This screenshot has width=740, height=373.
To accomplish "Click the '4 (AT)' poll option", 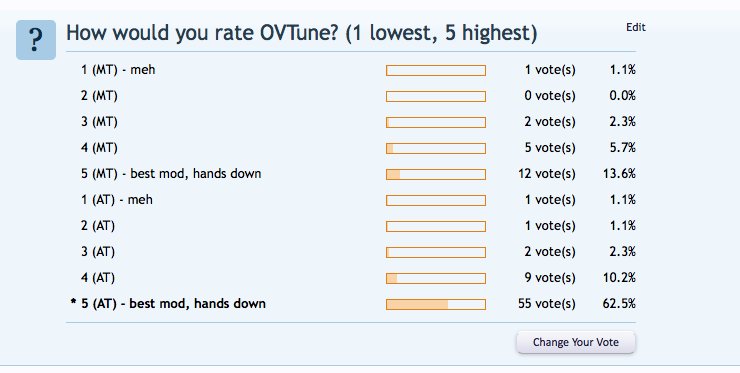I will pos(98,278).
